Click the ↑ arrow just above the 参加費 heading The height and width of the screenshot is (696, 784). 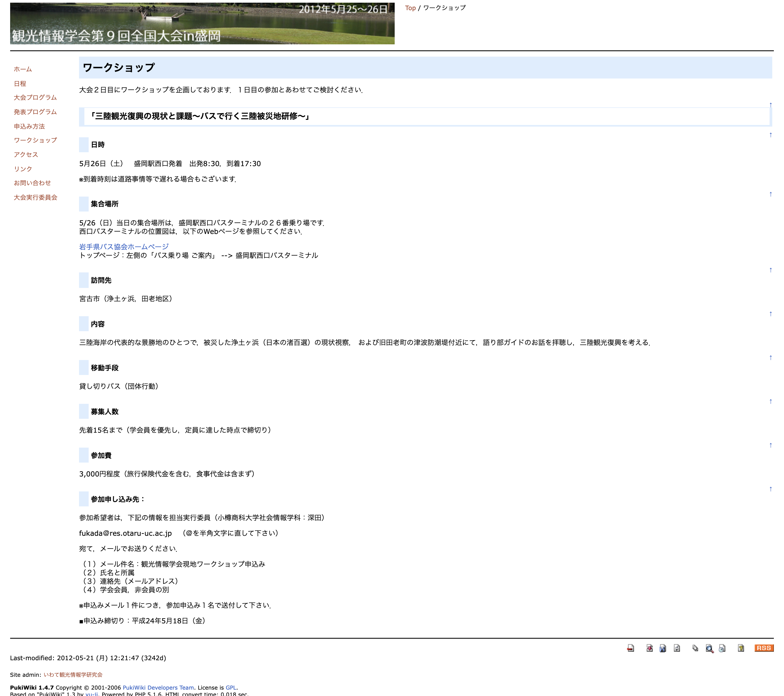[770, 445]
